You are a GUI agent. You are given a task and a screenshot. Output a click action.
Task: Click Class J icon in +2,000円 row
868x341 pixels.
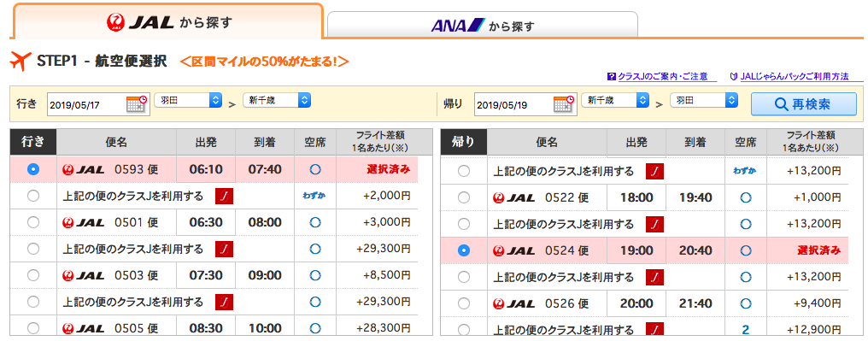pos(224,196)
